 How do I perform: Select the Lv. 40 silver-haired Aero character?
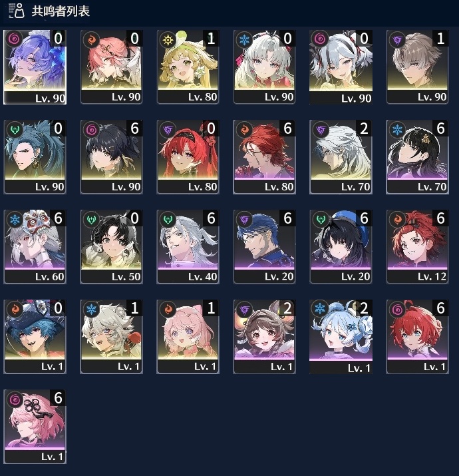(x=188, y=247)
